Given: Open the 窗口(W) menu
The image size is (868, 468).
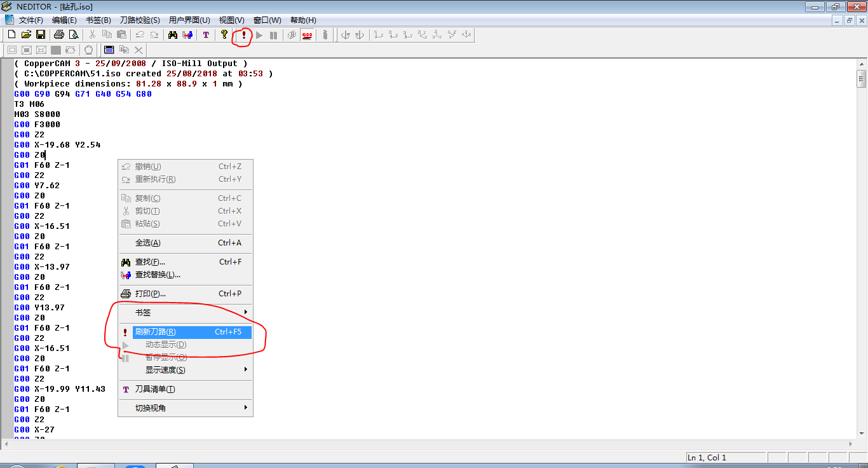Looking at the screenshot, I should pos(267,20).
